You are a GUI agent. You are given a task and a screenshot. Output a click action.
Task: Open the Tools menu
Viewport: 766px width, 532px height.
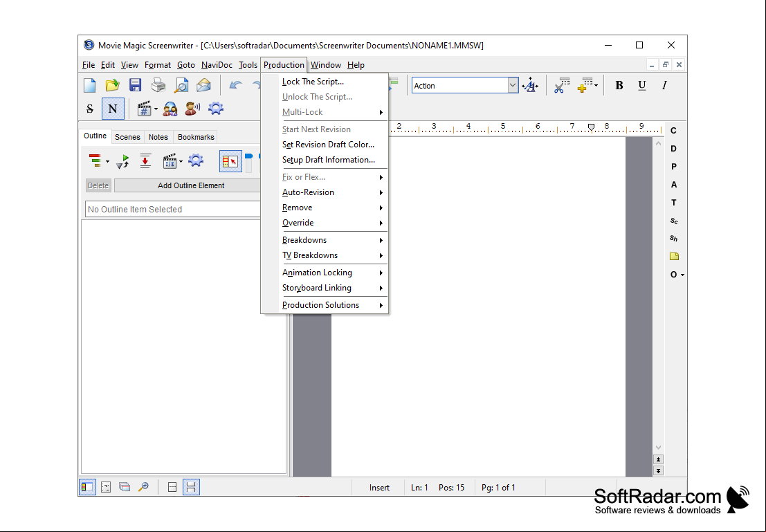[x=248, y=65]
